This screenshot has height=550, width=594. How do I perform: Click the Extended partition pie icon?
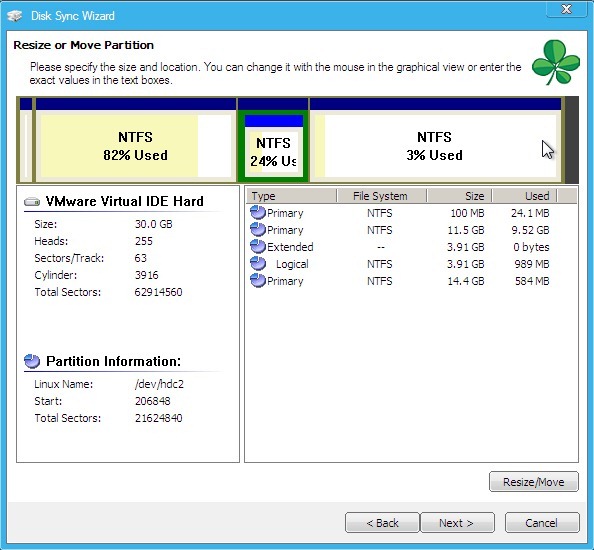point(258,247)
